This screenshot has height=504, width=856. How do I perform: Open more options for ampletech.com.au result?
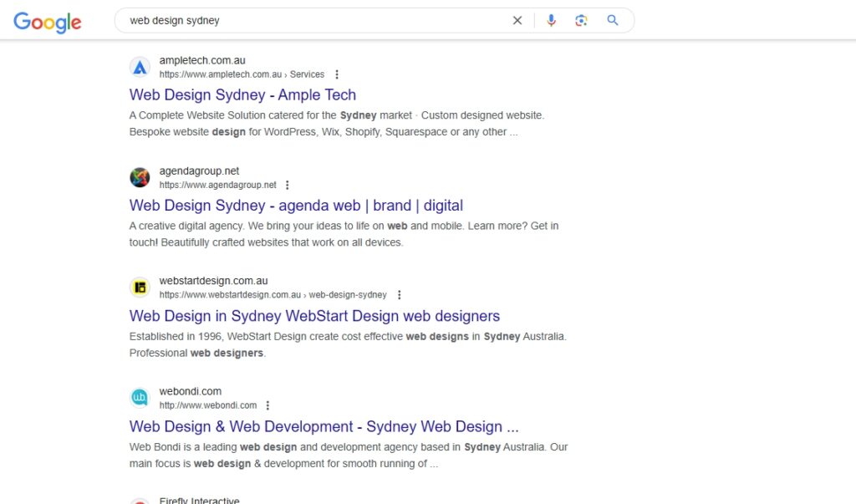tap(337, 74)
